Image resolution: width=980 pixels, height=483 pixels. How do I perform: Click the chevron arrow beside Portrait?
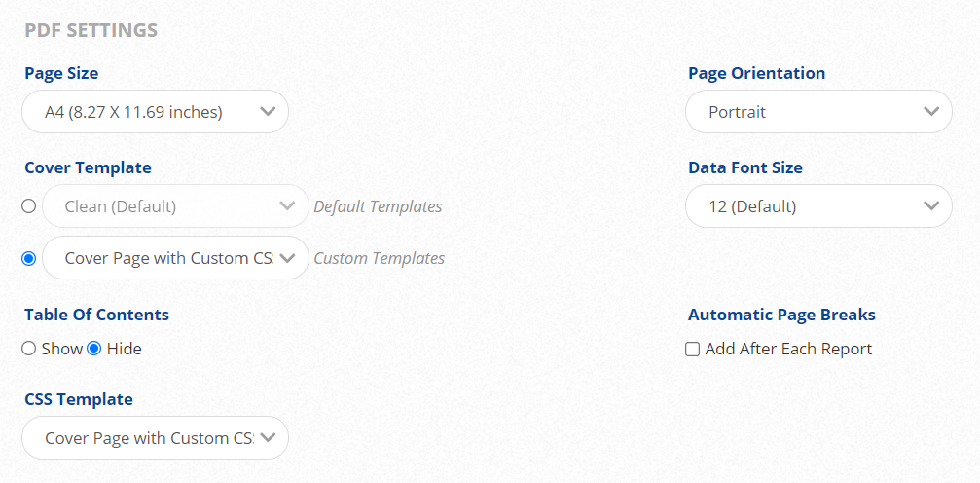click(931, 112)
